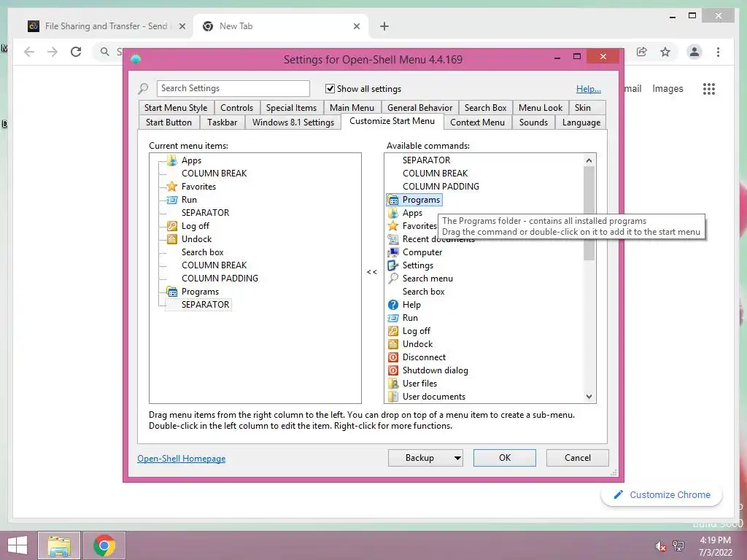Click the OK button
Image resolution: width=747 pixels, height=560 pixels.
[505, 458]
